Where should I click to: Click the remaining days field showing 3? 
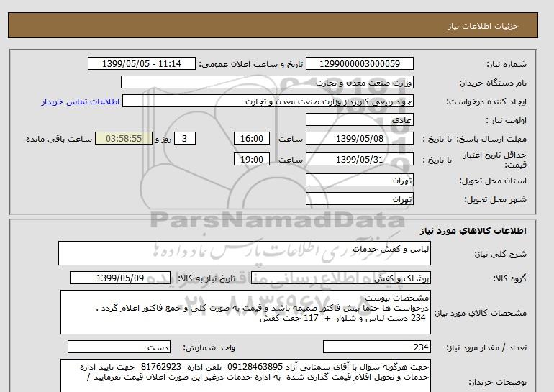click(x=185, y=139)
